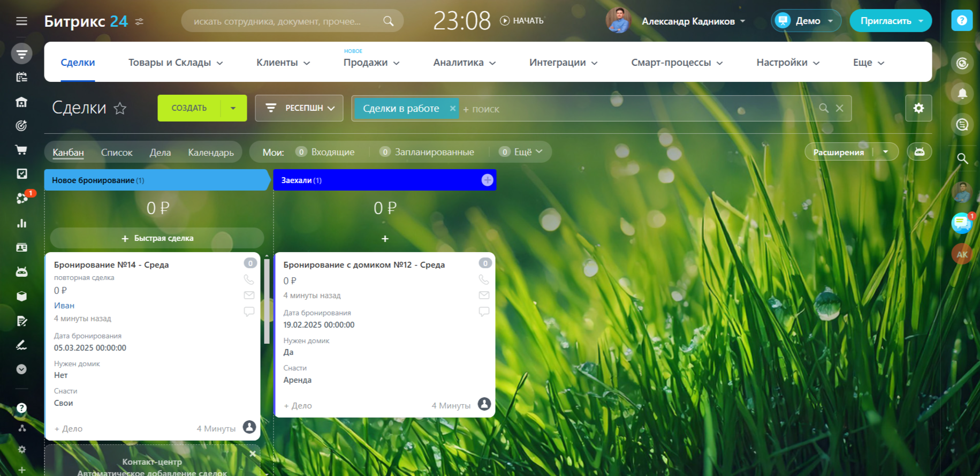Click the Битрикс 24 logo settings slider icon

[139, 21]
